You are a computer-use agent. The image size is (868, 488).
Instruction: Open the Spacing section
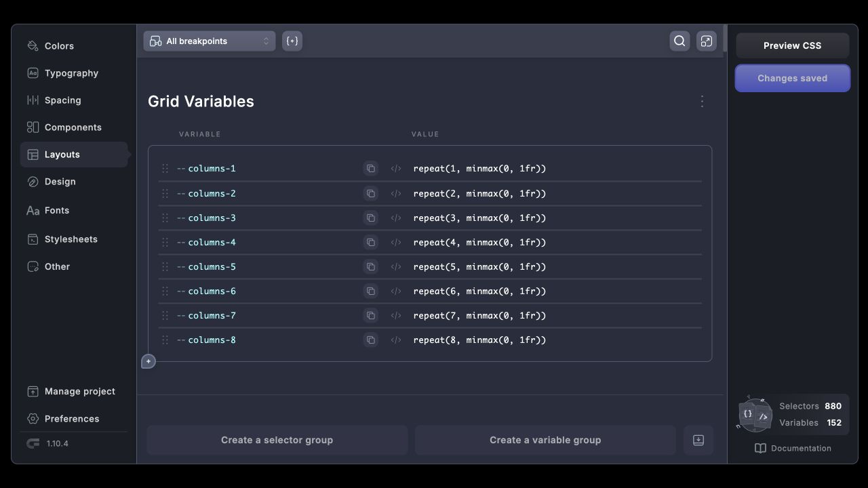[x=74, y=100]
